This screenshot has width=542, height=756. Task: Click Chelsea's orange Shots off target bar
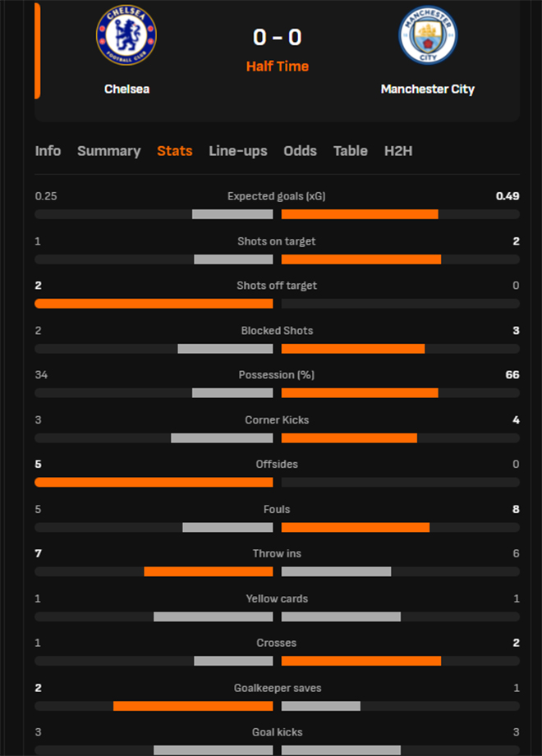coord(154,304)
